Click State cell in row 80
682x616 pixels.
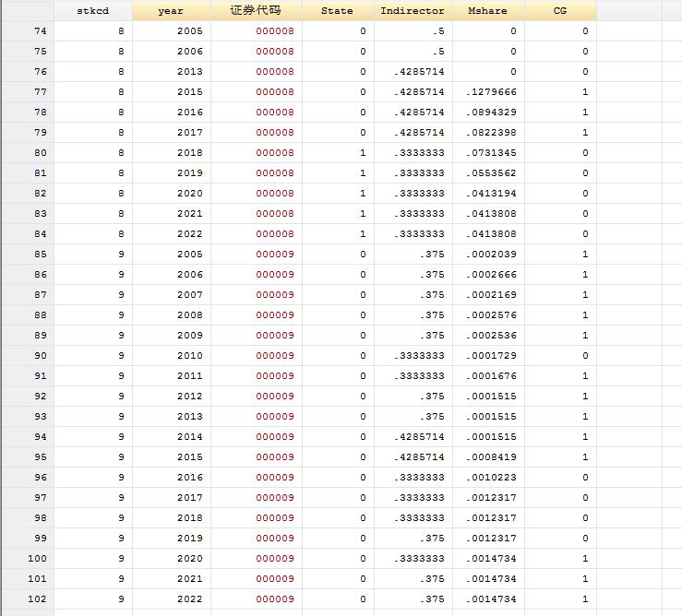(x=338, y=152)
